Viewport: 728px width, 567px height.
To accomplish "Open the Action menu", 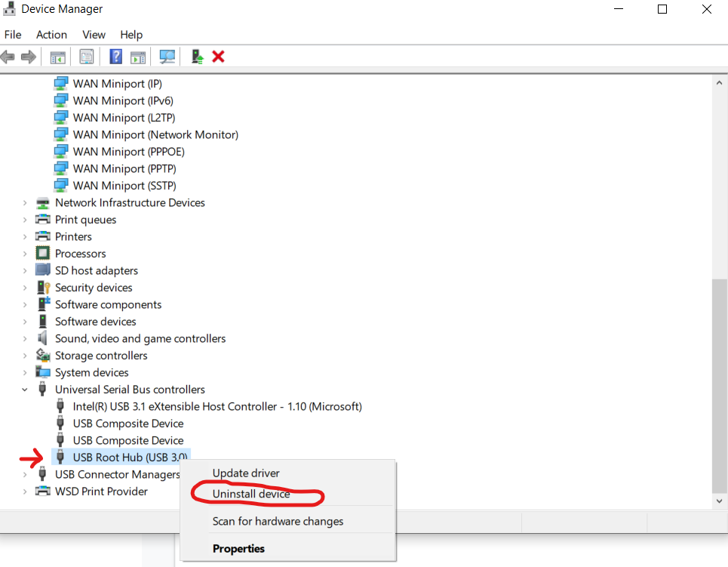I will coord(51,35).
